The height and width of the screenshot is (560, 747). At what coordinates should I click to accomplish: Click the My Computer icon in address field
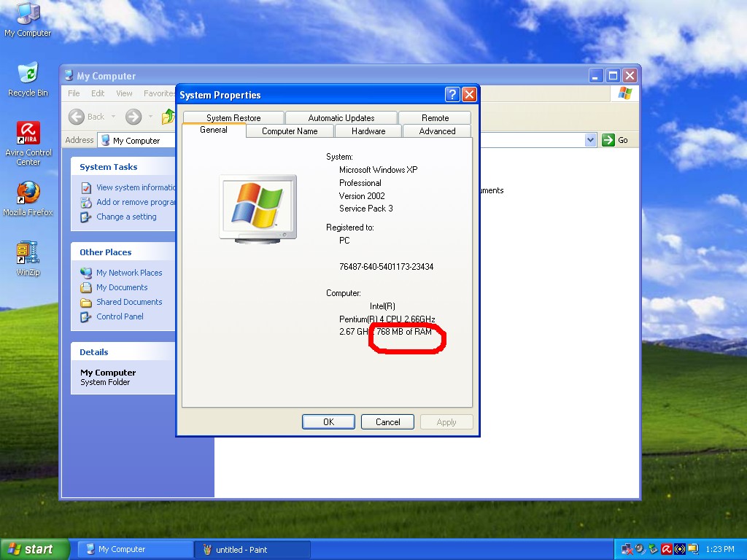pos(106,141)
